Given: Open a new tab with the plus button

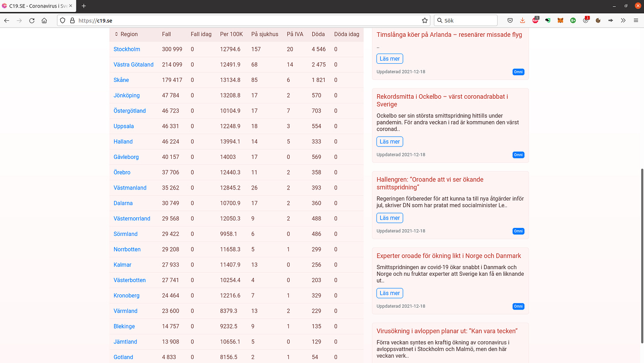Looking at the screenshot, I should 84,6.
